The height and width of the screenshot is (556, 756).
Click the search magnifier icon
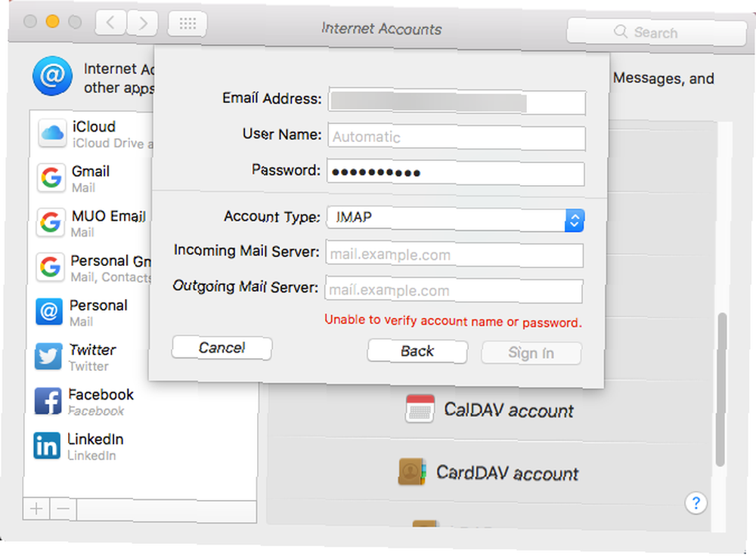(x=621, y=32)
